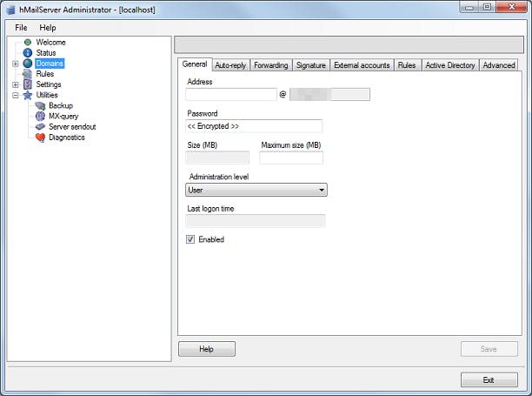Open the Administration level dropdown
This screenshot has width=532, height=396.
coord(256,190)
